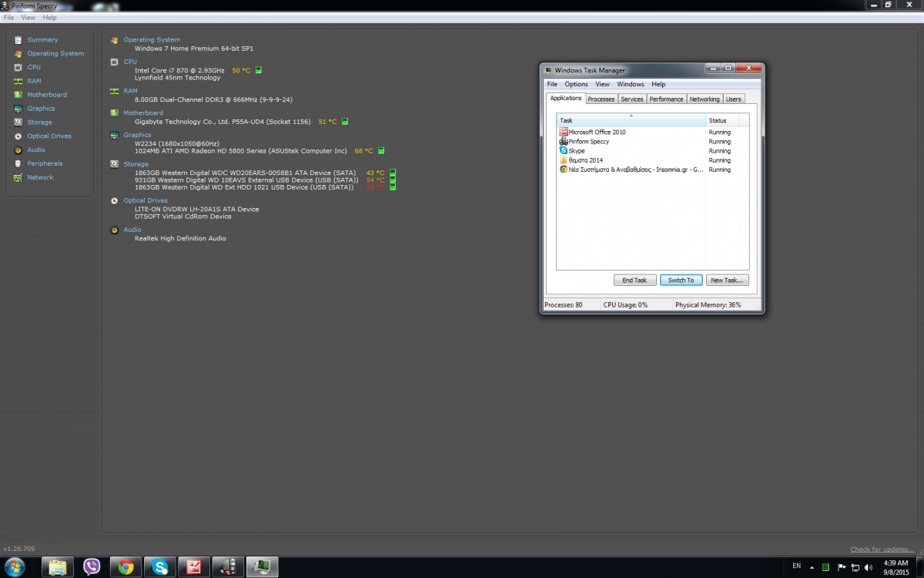Screen dimensions: 924x578
Task: Click the board icon beside Motherboard heading in summary
Action: [114, 113]
